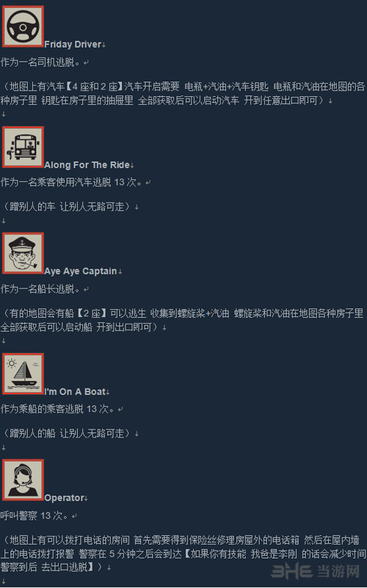Select the Along For The Ride title
This screenshot has height=588, width=367.
click(87, 165)
